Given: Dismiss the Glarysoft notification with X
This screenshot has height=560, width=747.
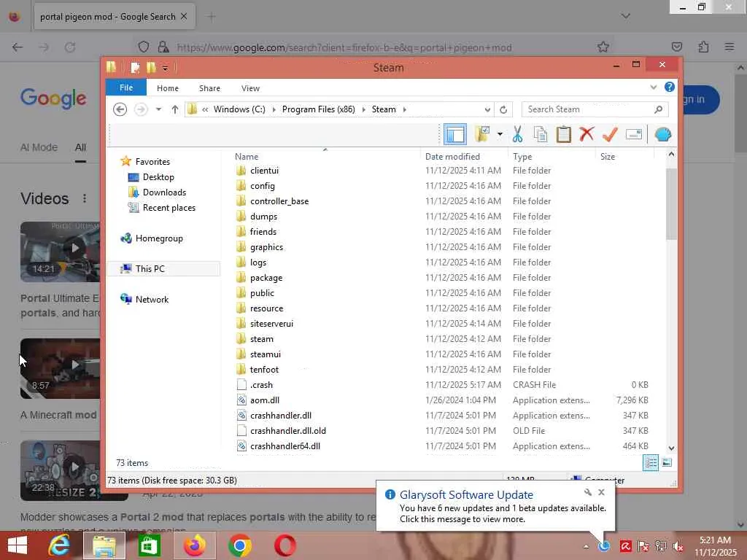Looking at the screenshot, I should pyautogui.click(x=601, y=492).
